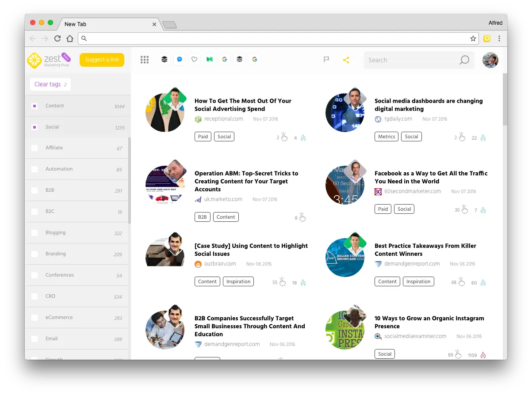Screen dimensions: 532x395
Task: Click the Clear tags button
Action: tap(50, 84)
